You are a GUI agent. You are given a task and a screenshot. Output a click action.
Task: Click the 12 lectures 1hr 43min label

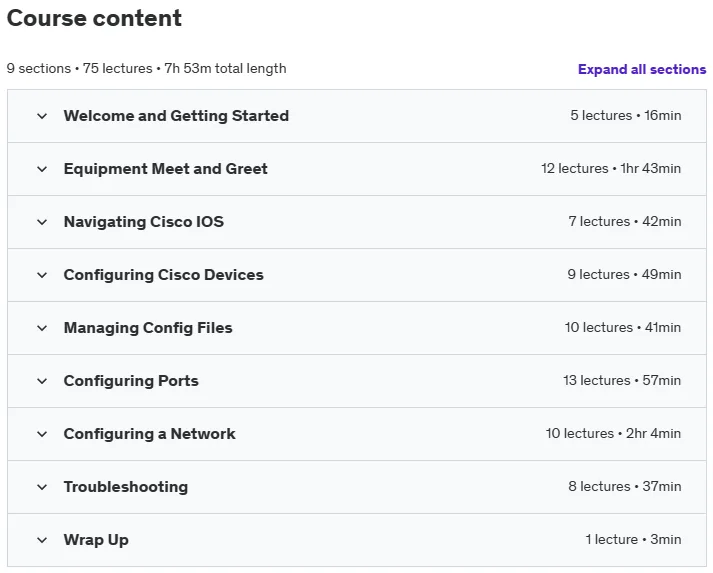pyautogui.click(x=611, y=168)
